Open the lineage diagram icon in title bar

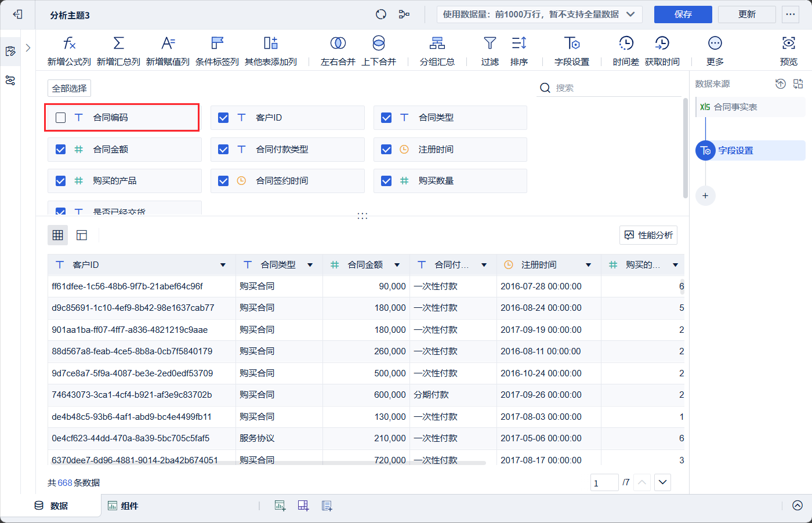pyautogui.click(x=404, y=14)
